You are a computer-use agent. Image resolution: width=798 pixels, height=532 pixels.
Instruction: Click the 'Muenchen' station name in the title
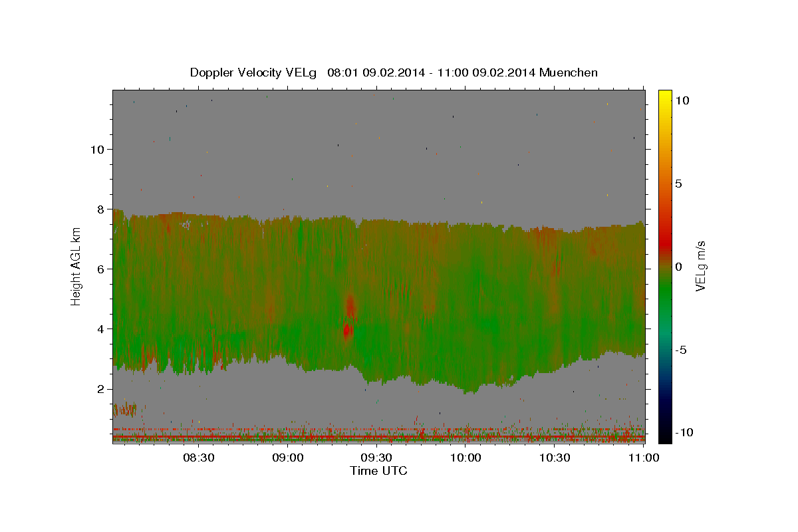point(569,72)
